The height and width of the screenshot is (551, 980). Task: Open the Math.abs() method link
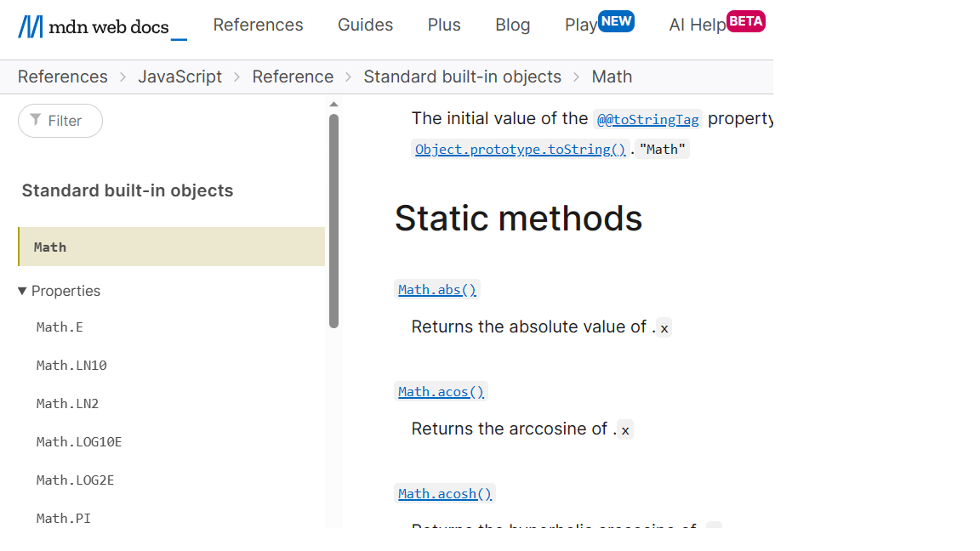(437, 290)
